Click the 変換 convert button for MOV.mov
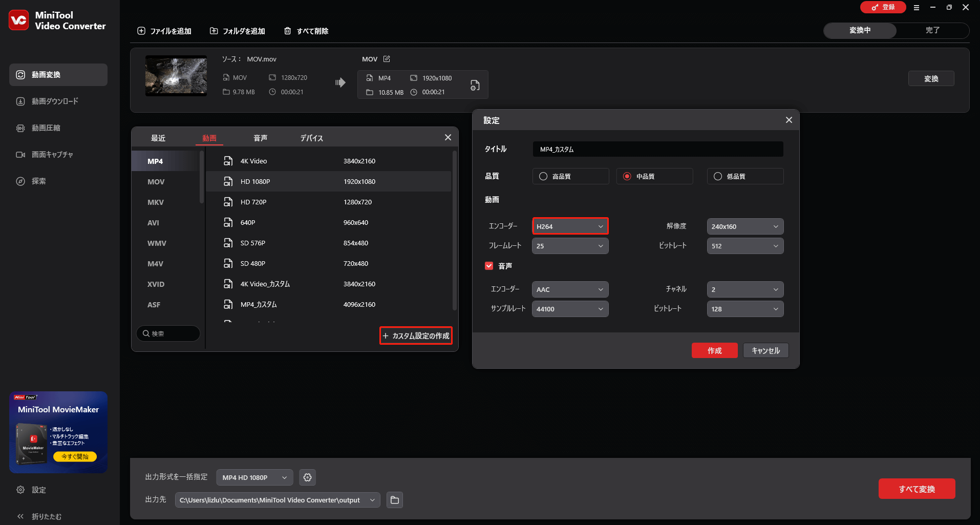This screenshot has height=525, width=980. point(931,78)
